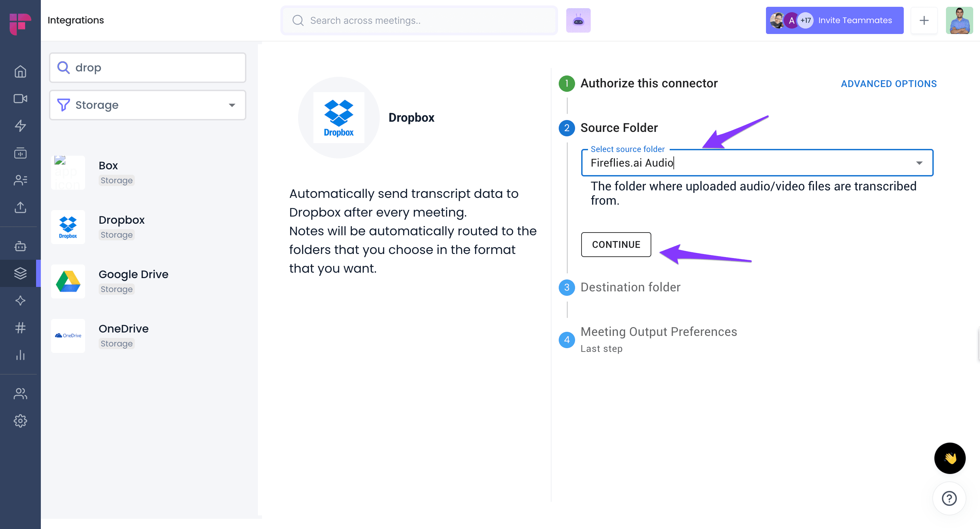Open the soundbites sidebar icon
980x529 pixels.
point(20,153)
